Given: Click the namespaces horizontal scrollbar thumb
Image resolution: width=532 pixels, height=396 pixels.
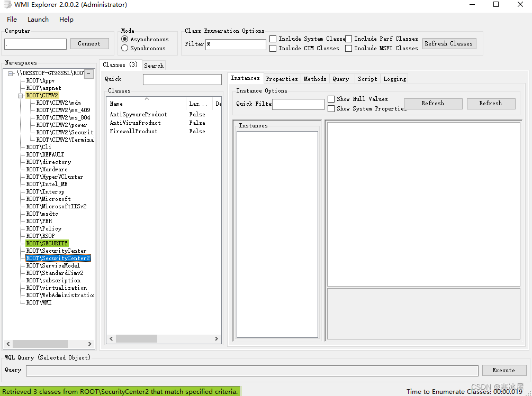Looking at the screenshot, I should point(40,344).
